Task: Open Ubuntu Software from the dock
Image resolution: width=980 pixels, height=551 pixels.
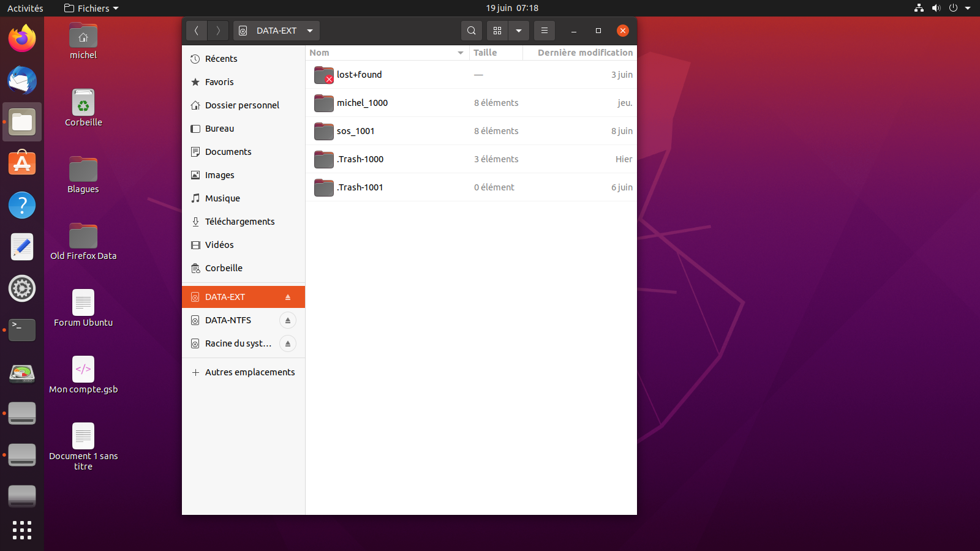Action: point(22,163)
